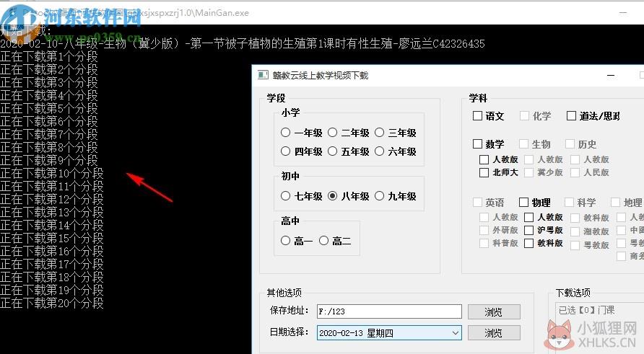
Task: Click 浏览 button beside 保存地址
Action: (x=494, y=311)
